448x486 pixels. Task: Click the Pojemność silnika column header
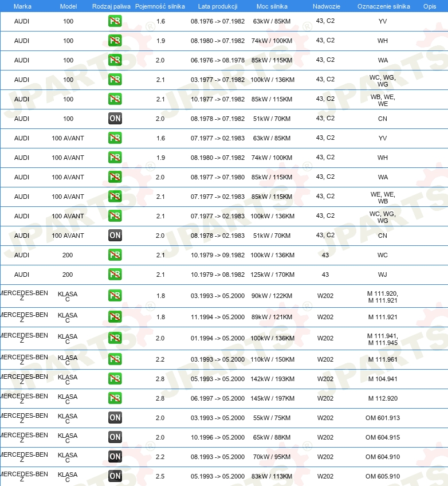[x=160, y=6]
